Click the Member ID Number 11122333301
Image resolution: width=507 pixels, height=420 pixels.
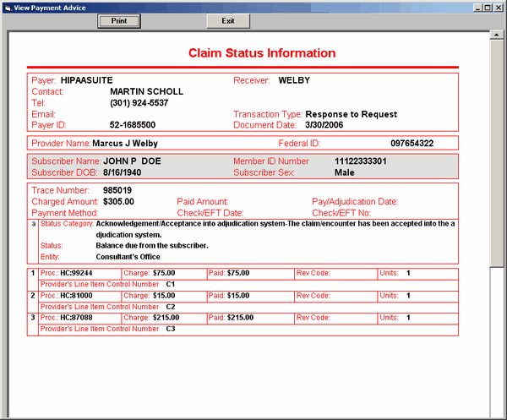pos(361,161)
